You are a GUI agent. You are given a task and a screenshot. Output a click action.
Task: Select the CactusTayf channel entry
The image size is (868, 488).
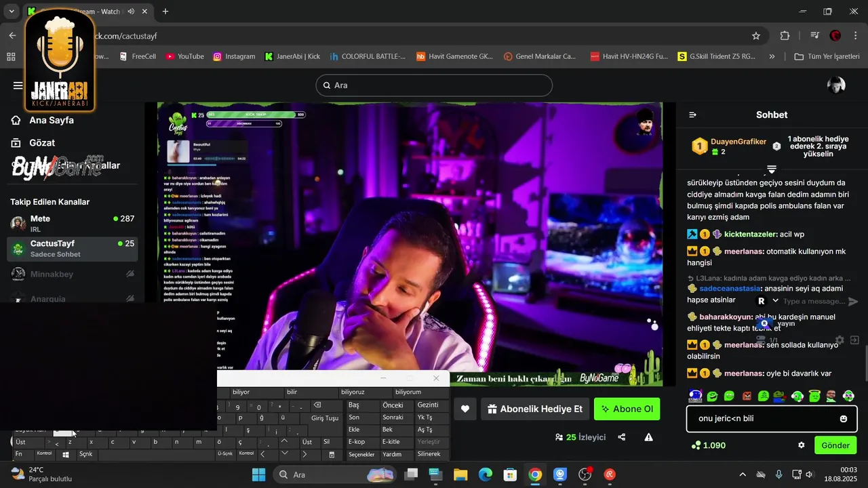tap(73, 249)
